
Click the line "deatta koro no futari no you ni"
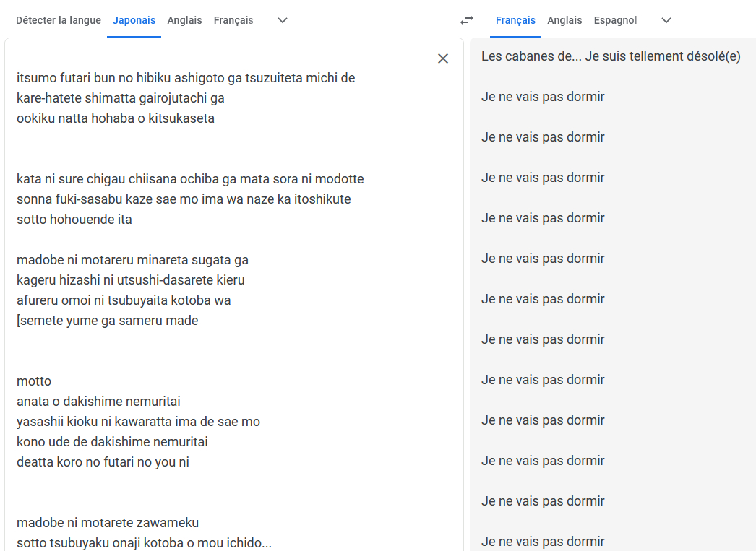point(103,462)
